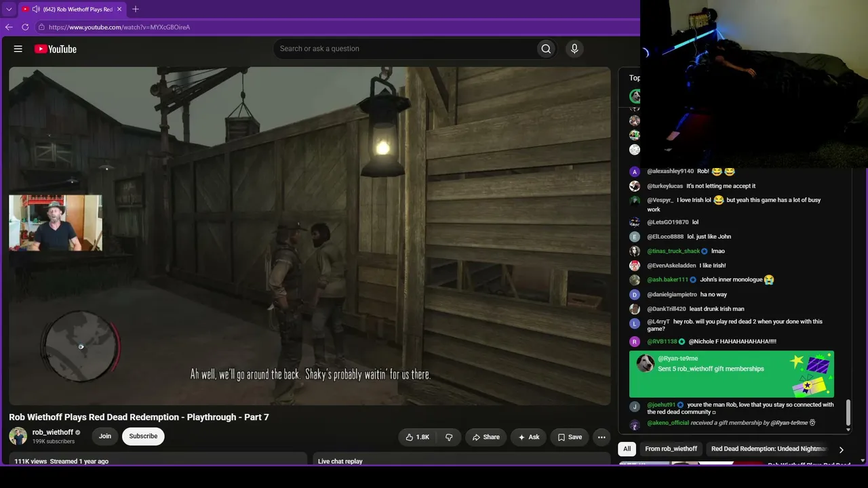Image resolution: width=868 pixels, height=488 pixels.
Task: Start voice search with the microphone
Action: [x=574, y=49]
